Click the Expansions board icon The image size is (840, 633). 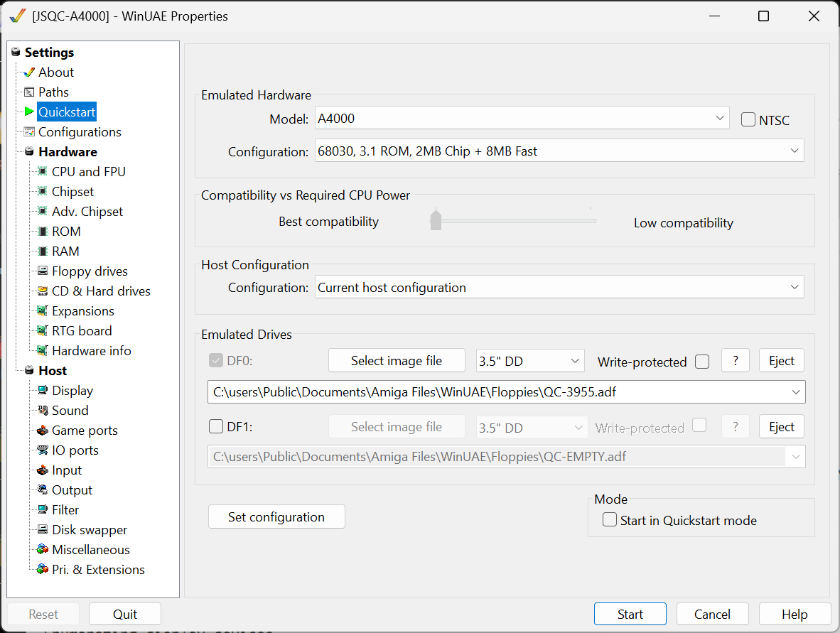[x=43, y=310]
